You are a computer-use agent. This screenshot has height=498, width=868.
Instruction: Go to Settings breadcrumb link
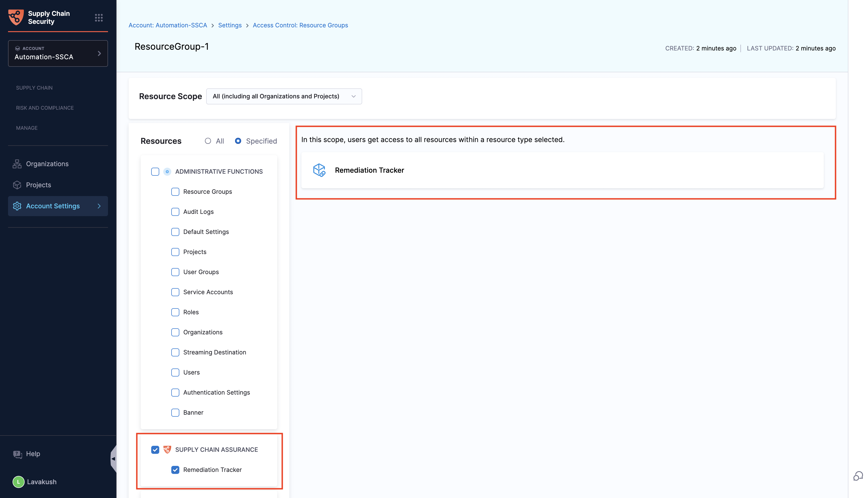[230, 25]
